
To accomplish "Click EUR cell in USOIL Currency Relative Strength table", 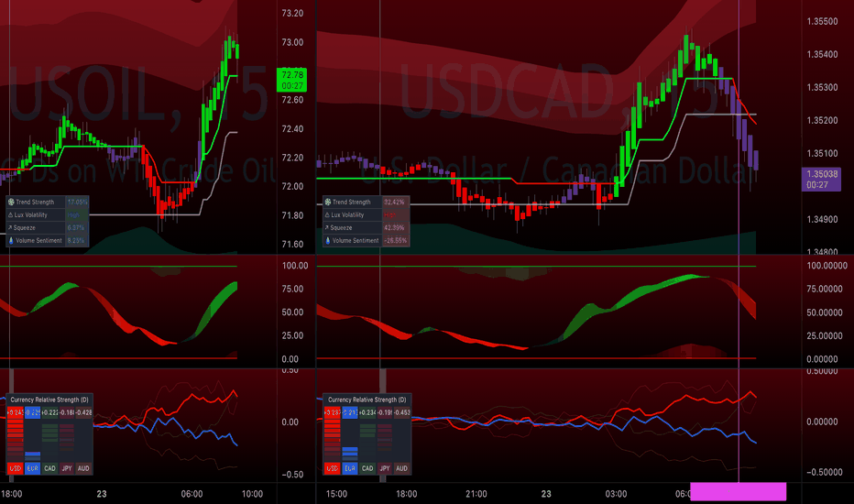I will (33, 468).
